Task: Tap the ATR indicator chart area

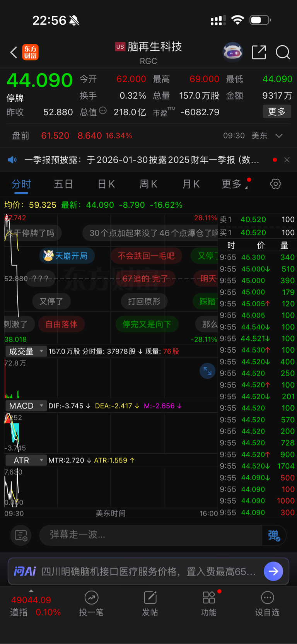Action: [111, 487]
